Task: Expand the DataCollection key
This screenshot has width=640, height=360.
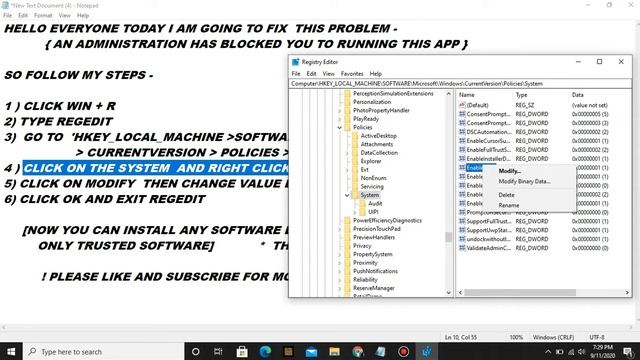Action: pyautogui.click(x=347, y=153)
